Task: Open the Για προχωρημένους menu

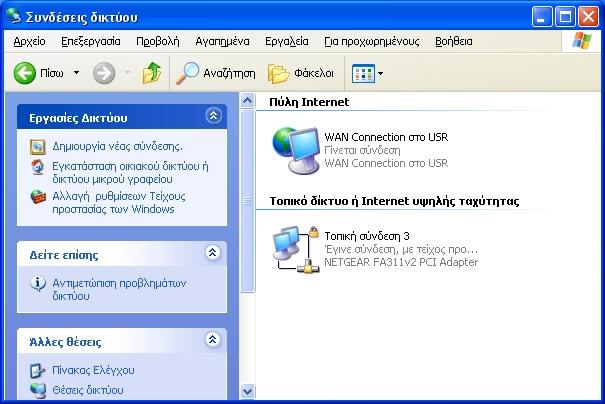Action: [x=372, y=41]
